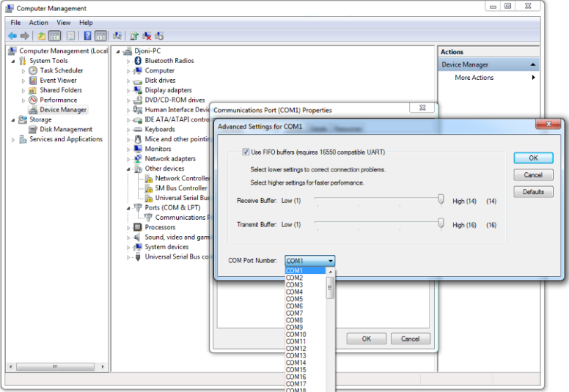Screen dimensions: 569x392
Task: Click Defaults in Advanced Settings dialog
Action: [x=533, y=192]
